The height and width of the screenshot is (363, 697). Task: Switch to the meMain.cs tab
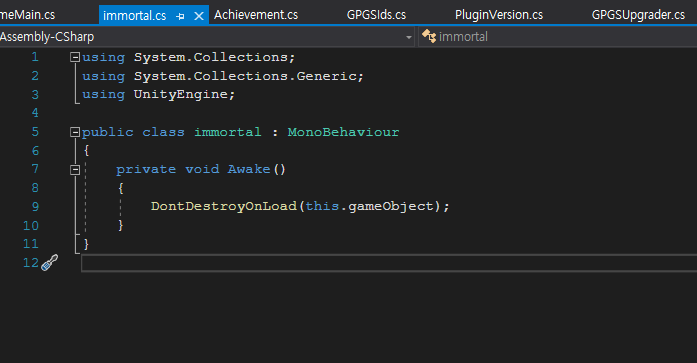tap(28, 15)
